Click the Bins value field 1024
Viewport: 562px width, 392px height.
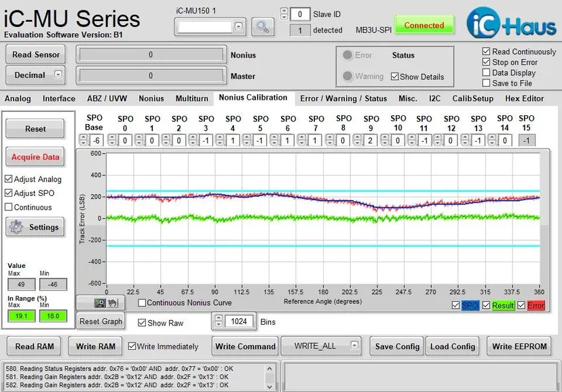[x=239, y=321]
